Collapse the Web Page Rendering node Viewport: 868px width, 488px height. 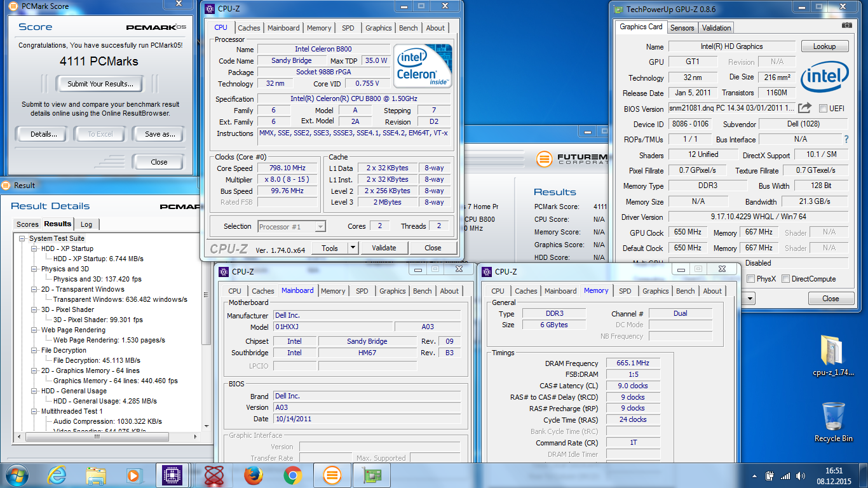pos(34,330)
